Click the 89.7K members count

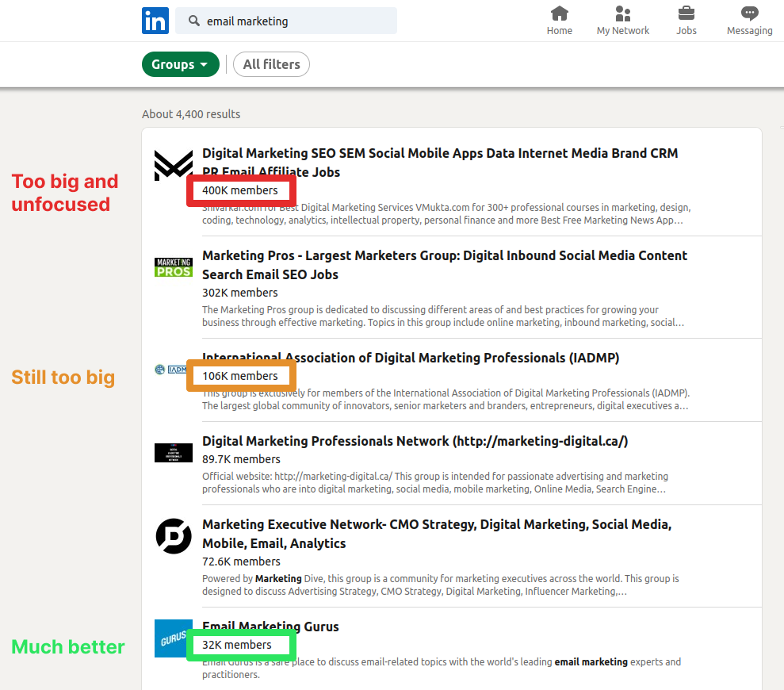(241, 459)
